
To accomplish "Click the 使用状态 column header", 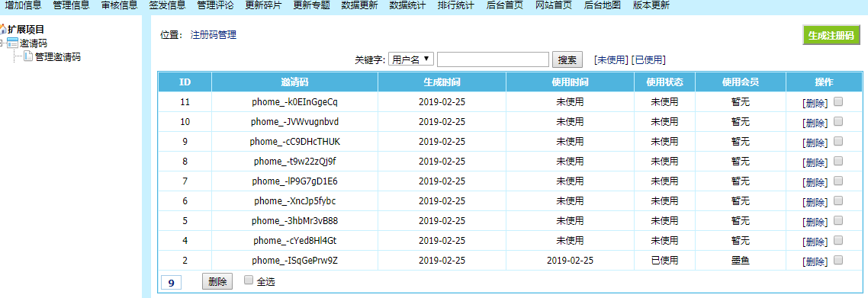I will (665, 82).
